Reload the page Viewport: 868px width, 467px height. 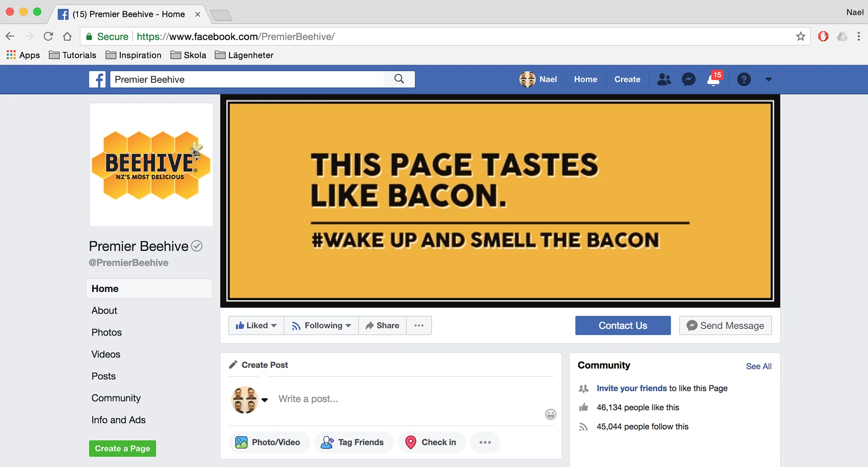click(x=48, y=36)
